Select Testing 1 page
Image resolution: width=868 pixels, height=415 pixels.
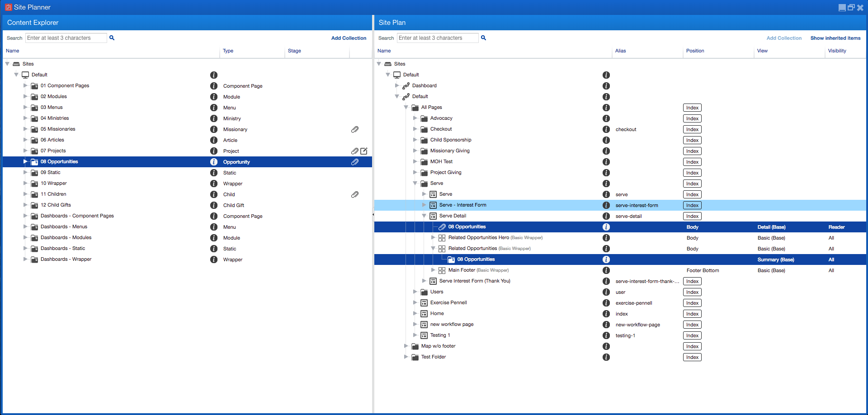point(440,335)
